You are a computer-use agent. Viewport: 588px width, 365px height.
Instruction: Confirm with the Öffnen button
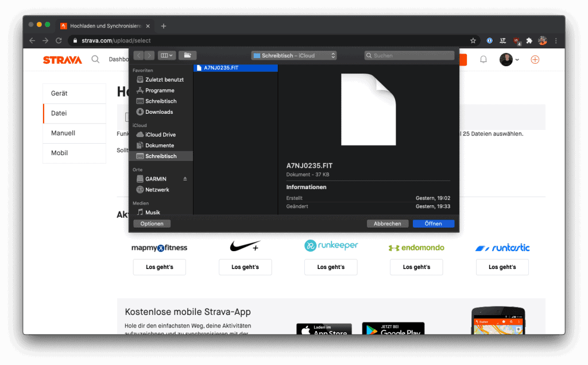click(434, 224)
